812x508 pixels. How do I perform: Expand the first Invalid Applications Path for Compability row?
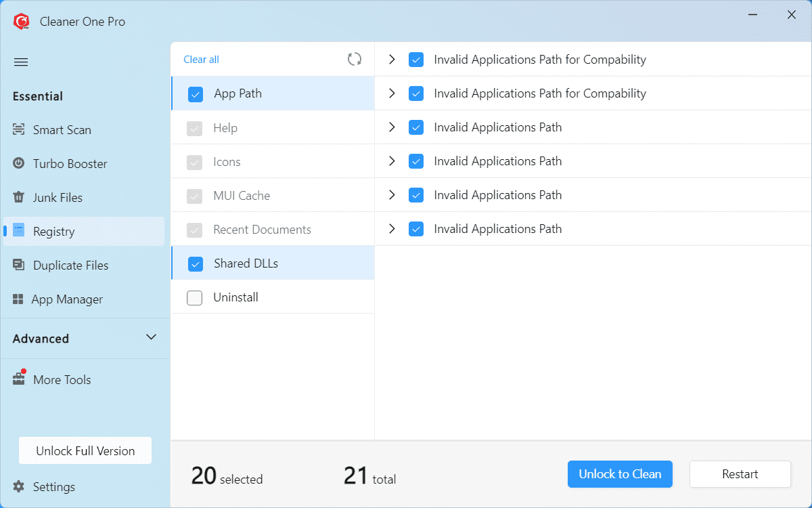[392, 60]
